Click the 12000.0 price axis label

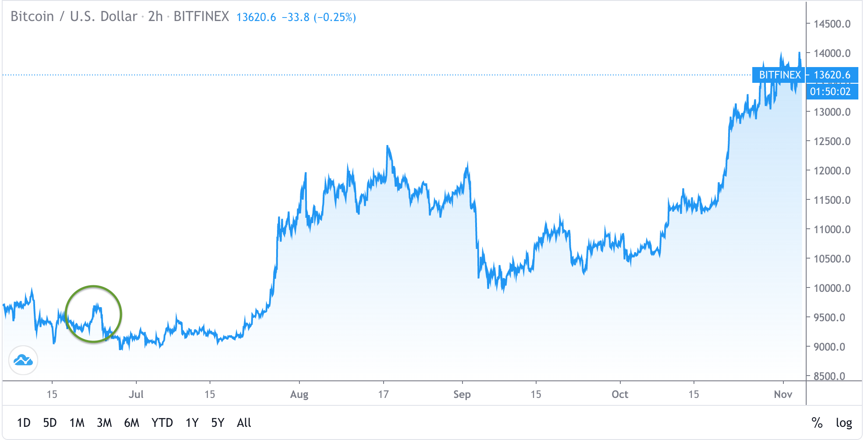click(x=832, y=171)
